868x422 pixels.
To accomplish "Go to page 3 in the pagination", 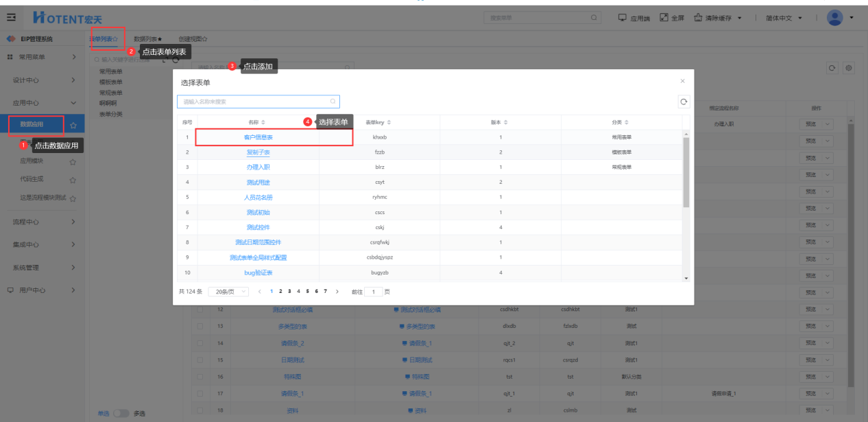I will 289,292.
